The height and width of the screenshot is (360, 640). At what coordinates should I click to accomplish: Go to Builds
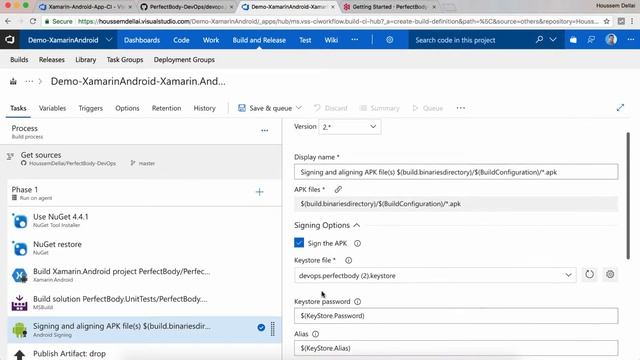19,60
